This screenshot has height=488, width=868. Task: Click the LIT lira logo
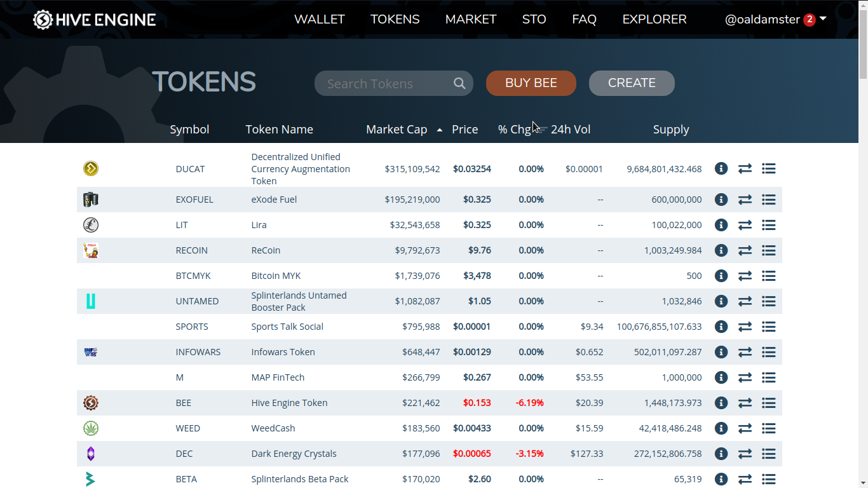[x=91, y=225]
